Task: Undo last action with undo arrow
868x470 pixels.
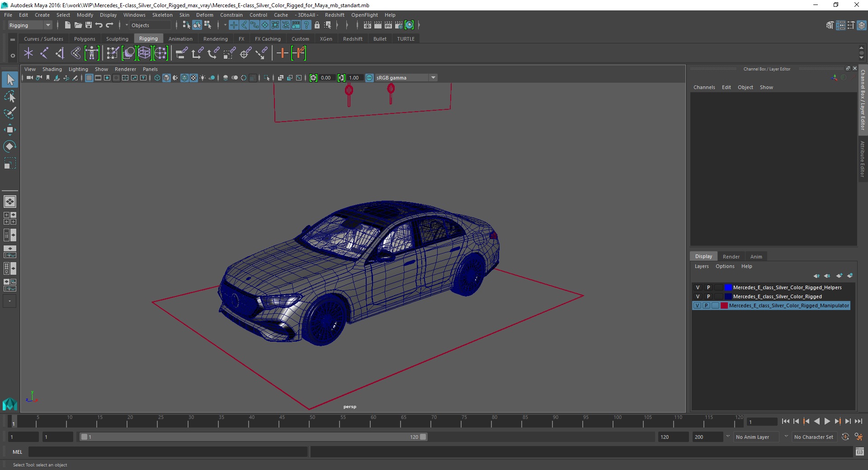Action: 99,25
